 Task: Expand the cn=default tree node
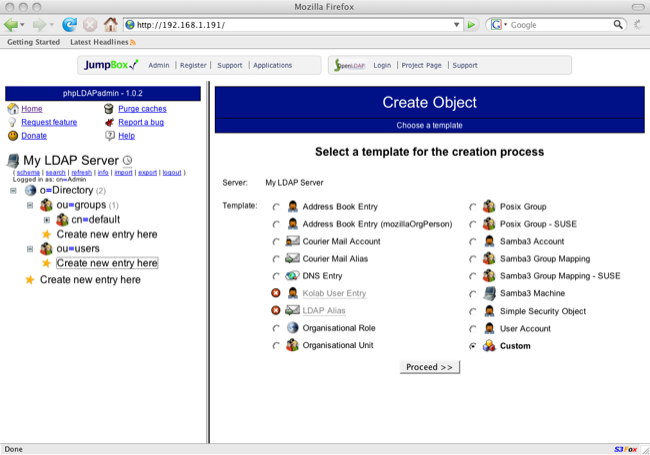tap(46, 220)
